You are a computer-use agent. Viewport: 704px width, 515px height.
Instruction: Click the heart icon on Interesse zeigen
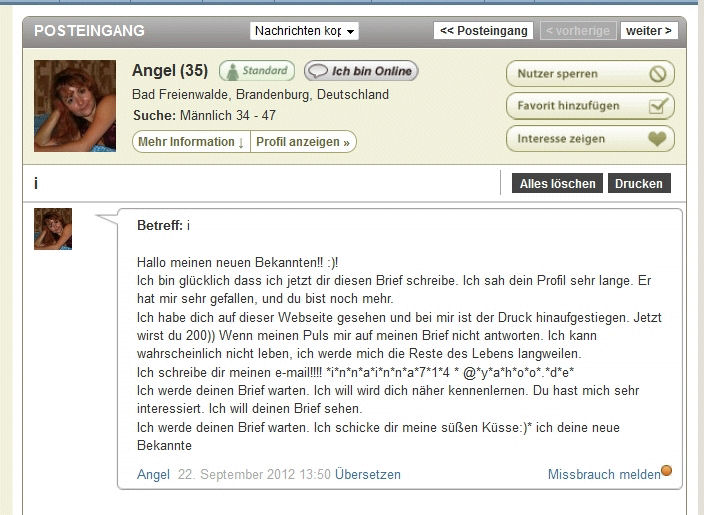coord(658,139)
